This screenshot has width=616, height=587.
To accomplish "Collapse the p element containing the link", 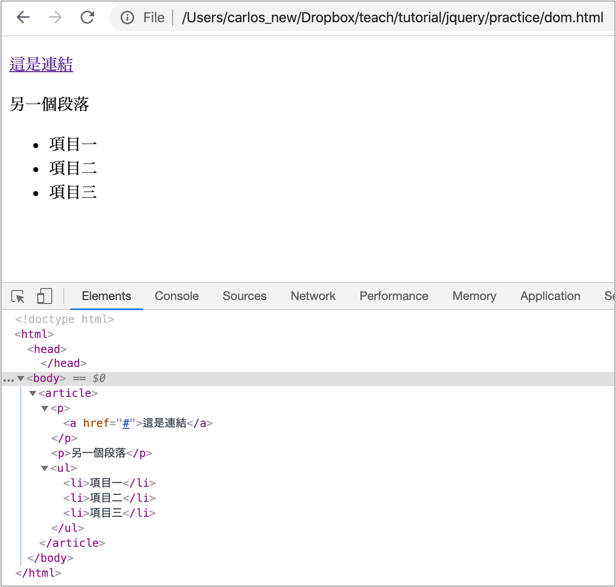I will click(45, 409).
